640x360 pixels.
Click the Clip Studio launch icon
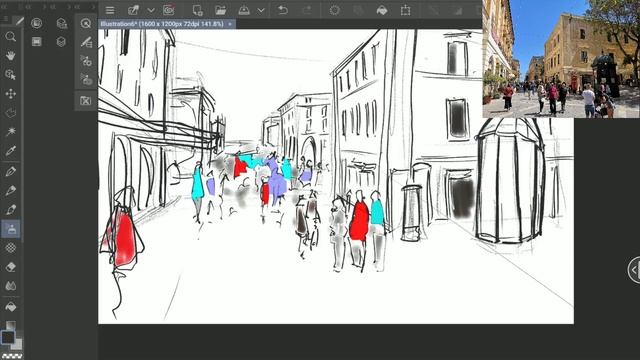tap(133, 10)
